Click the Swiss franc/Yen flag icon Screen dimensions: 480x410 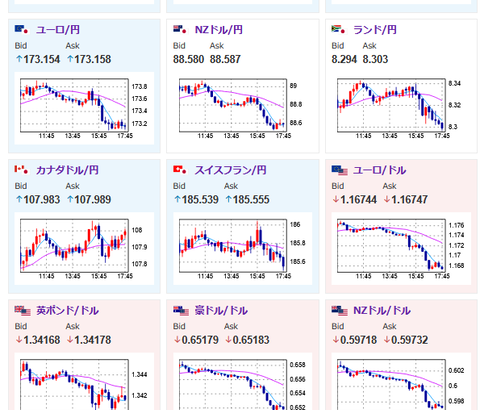point(180,170)
